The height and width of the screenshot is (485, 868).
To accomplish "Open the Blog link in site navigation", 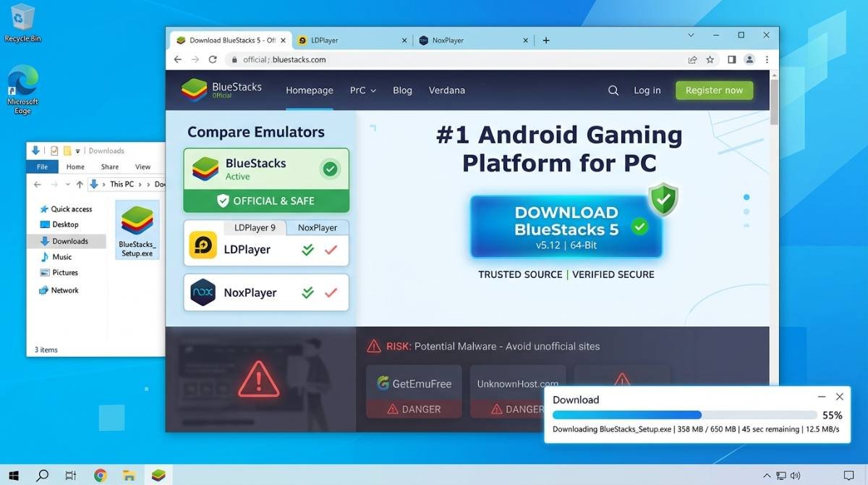I will pyautogui.click(x=402, y=90).
